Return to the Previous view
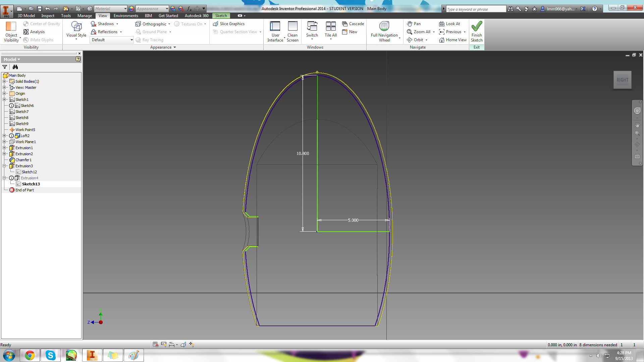This screenshot has height=362, width=644. pyautogui.click(x=450, y=32)
